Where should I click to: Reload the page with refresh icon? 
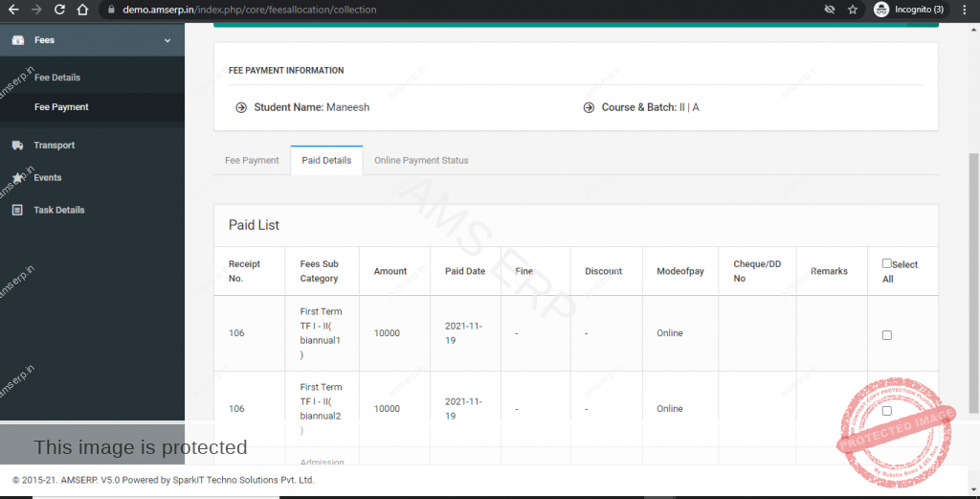coord(59,10)
